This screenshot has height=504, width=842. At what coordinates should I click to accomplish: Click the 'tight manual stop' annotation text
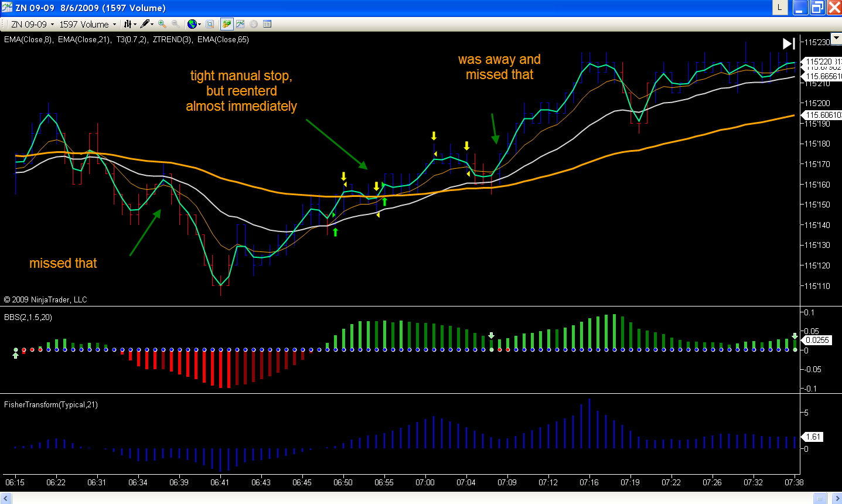[x=241, y=91]
